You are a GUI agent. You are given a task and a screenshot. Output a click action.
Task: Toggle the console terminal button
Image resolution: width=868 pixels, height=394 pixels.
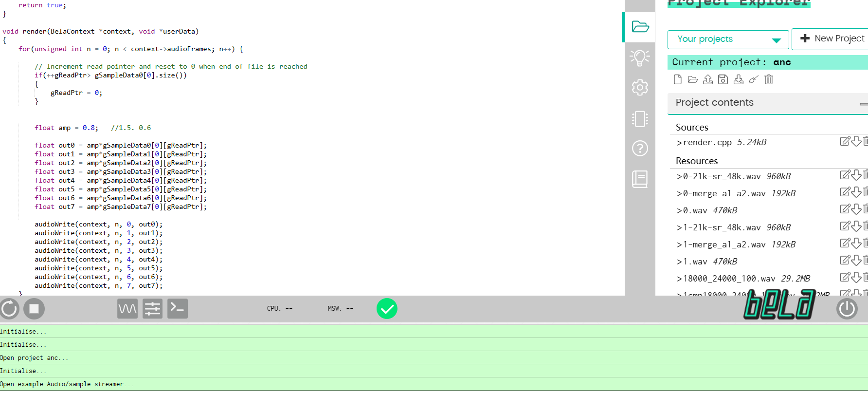[x=178, y=309]
